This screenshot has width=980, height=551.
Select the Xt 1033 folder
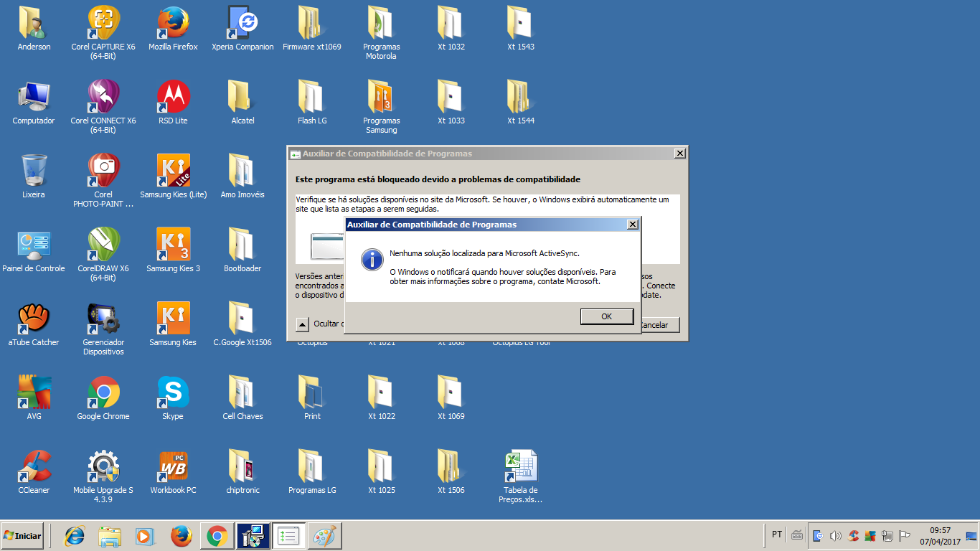tap(451, 103)
